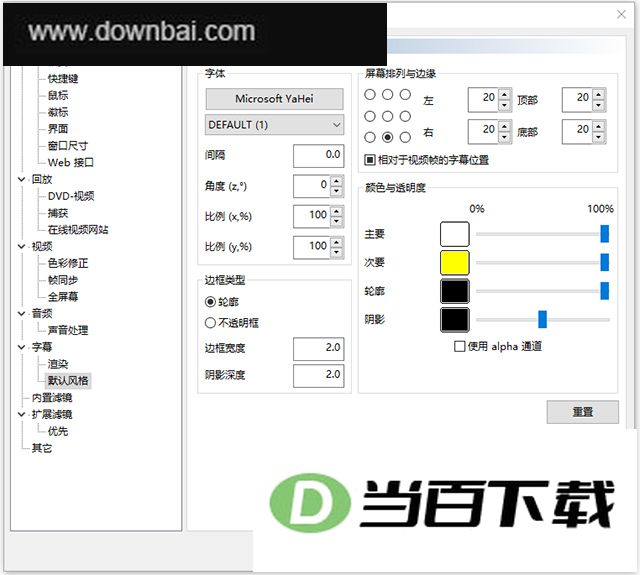The image size is (640, 575).
Task: Close the options dialog window
Action: pyautogui.click(x=621, y=15)
